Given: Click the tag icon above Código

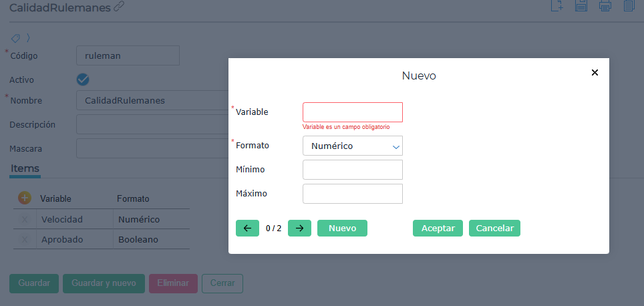Looking at the screenshot, I should 16,38.
